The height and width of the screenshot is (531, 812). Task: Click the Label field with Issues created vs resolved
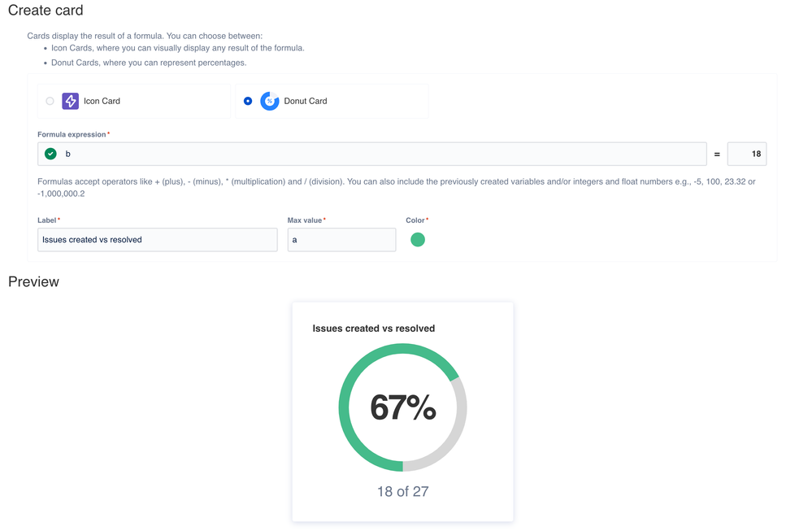[158, 240]
